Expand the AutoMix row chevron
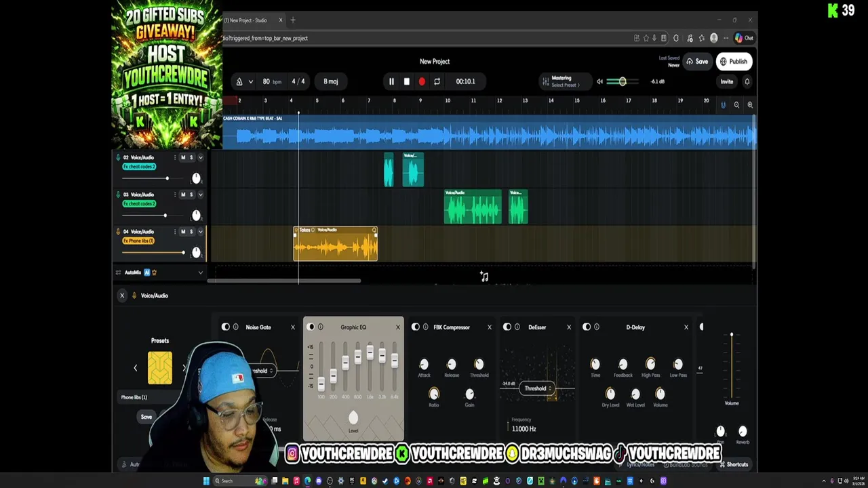Screen dimensions: 868x488 point(200,272)
